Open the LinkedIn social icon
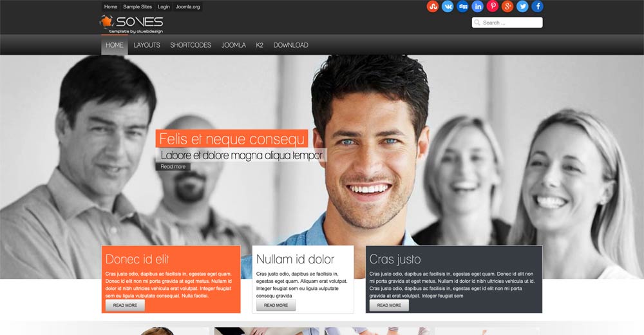 (x=478, y=6)
